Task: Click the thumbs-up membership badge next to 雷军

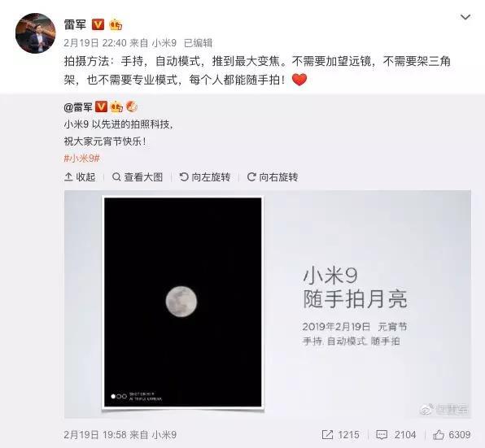Action: pyautogui.click(x=116, y=24)
